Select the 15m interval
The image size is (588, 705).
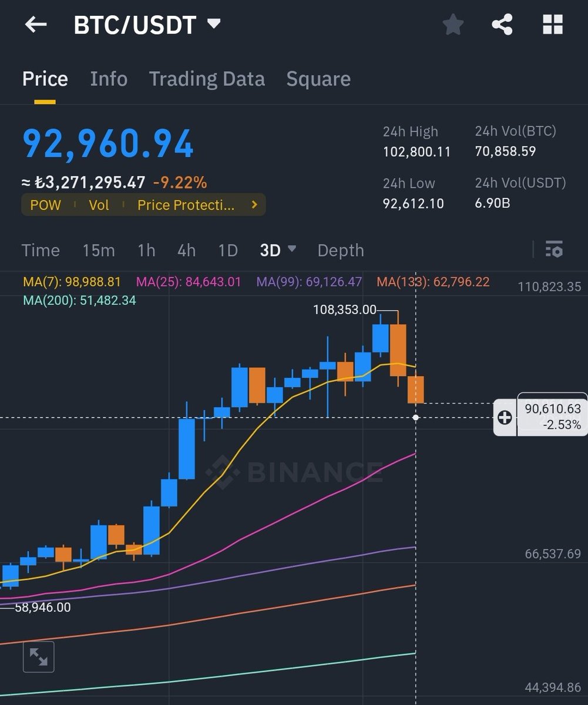coord(99,250)
